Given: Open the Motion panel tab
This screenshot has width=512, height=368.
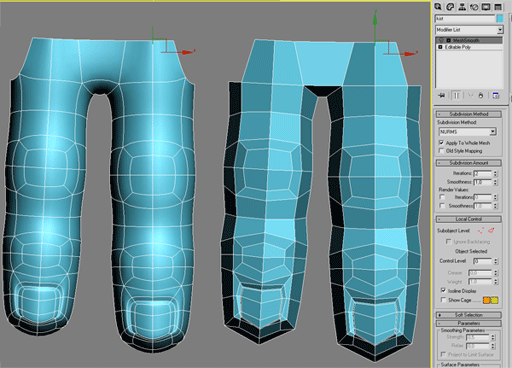Looking at the screenshot, I should [x=474, y=7].
